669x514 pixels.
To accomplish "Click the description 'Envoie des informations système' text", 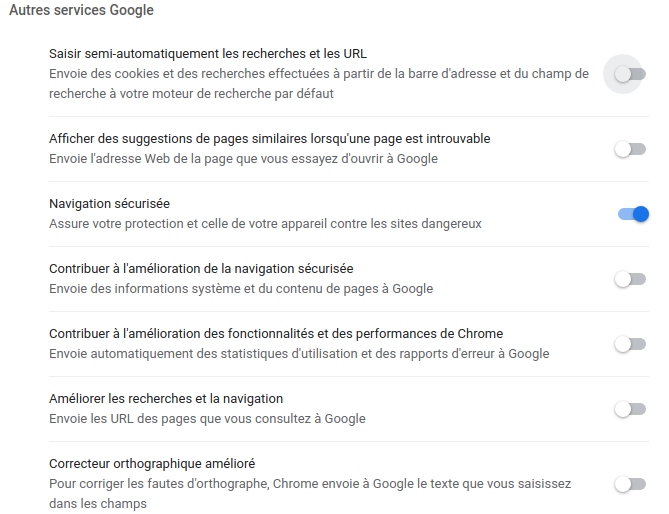I will point(241,288).
